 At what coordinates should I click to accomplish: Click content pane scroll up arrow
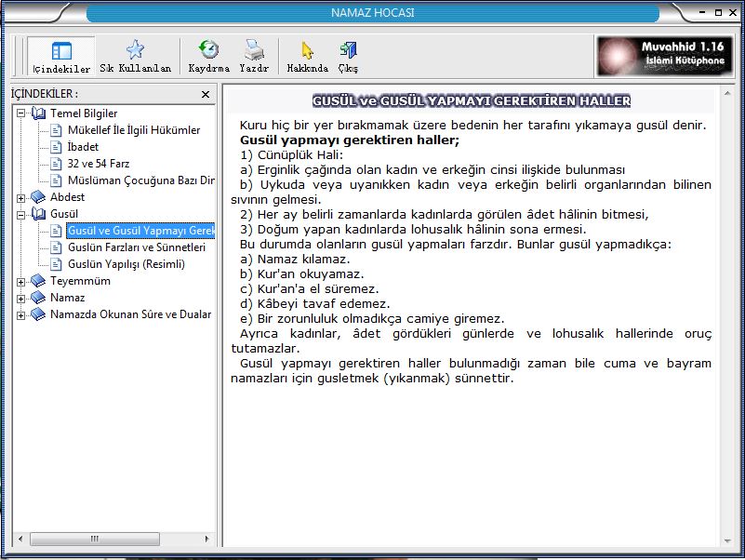point(727,94)
